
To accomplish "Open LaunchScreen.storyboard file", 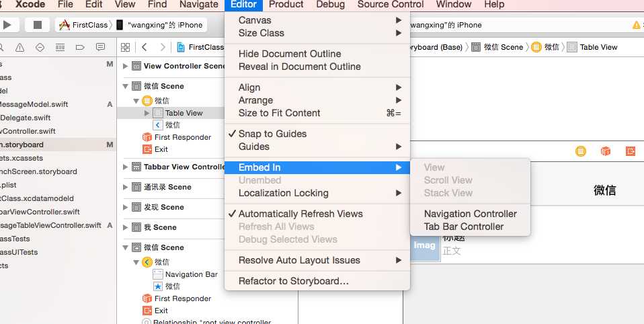I will pos(38,171).
